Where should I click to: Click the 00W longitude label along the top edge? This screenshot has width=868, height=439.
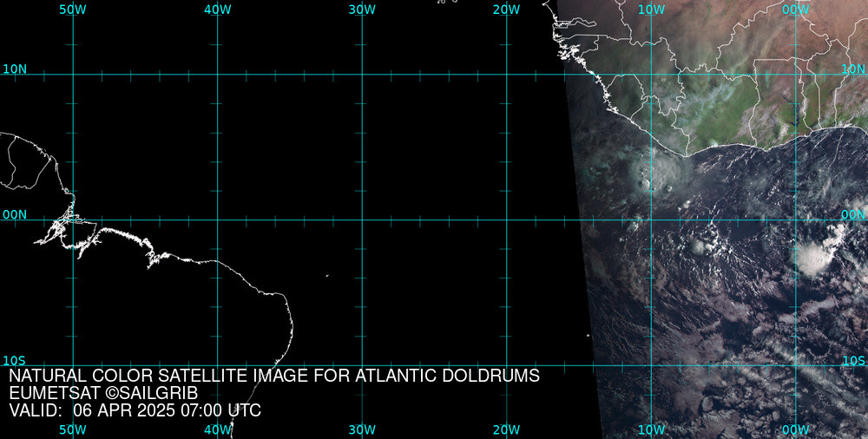797,10
